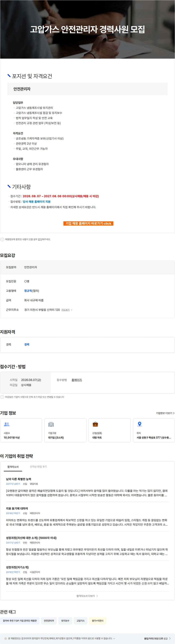The width and height of the screenshot is (175, 644).
Task: Click the chevron after 기업정보 더보기
Action: click(x=174, y=413)
